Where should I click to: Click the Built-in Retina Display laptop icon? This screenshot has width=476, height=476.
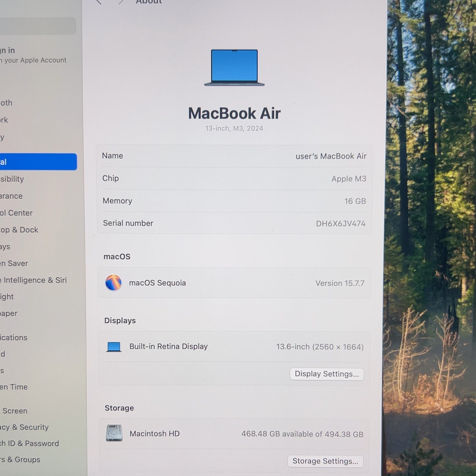click(x=114, y=347)
